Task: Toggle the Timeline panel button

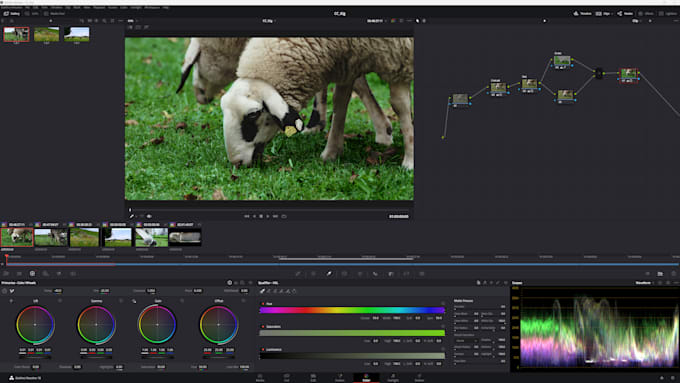Action: (582, 13)
